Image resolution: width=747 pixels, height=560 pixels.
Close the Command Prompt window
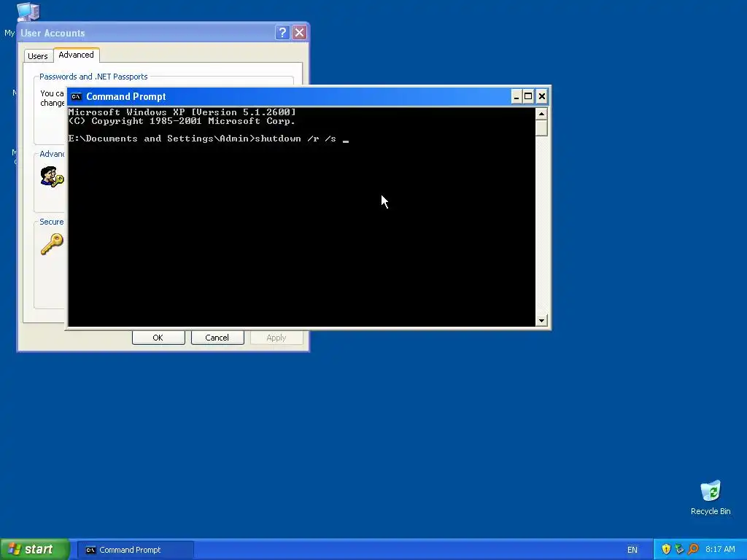pos(542,97)
